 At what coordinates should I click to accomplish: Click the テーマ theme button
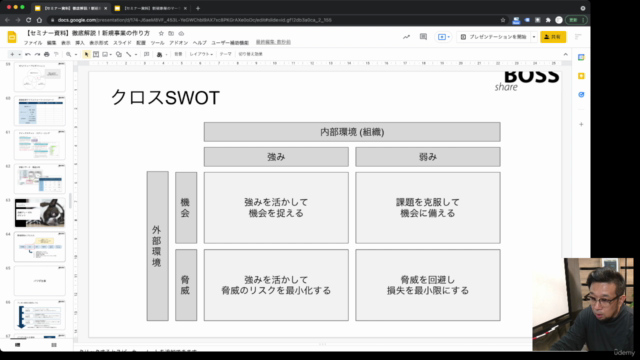point(226,54)
